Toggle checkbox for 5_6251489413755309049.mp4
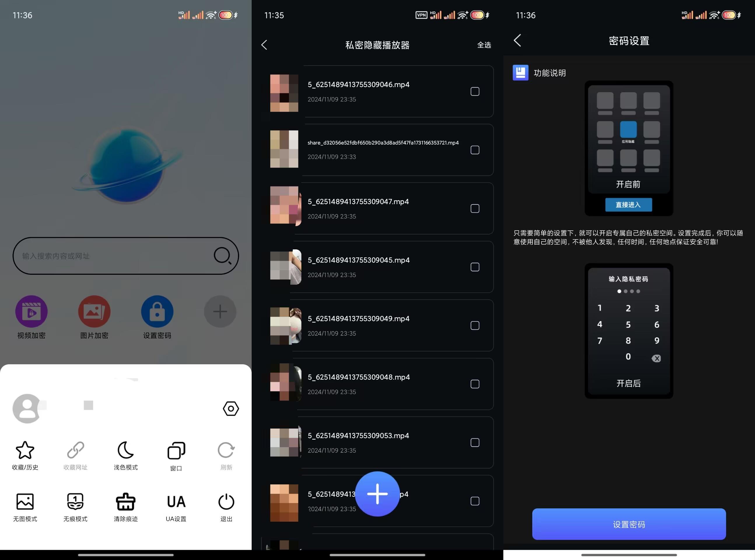This screenshot has width=755, height=560. tap(474, 325)
